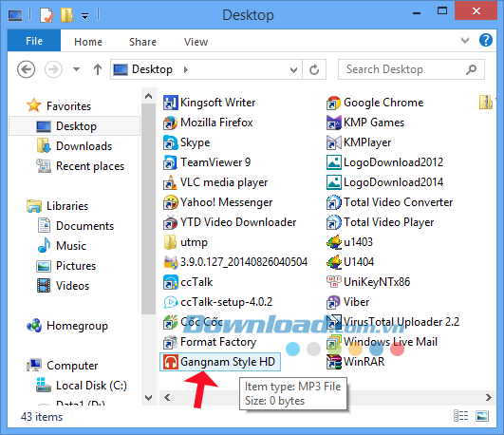Switch to details view layout icon
The height and width of the screenshot is (435, 504).
(460, 416)
